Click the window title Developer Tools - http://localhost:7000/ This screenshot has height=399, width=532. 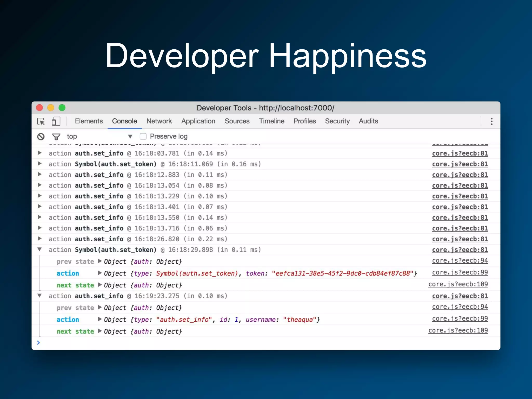(265, 108)
